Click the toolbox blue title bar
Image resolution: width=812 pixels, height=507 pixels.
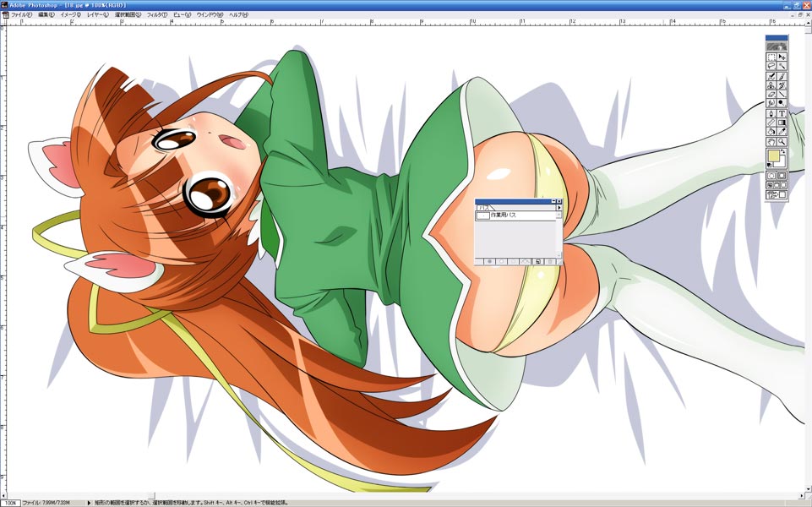tap(777, 38)
